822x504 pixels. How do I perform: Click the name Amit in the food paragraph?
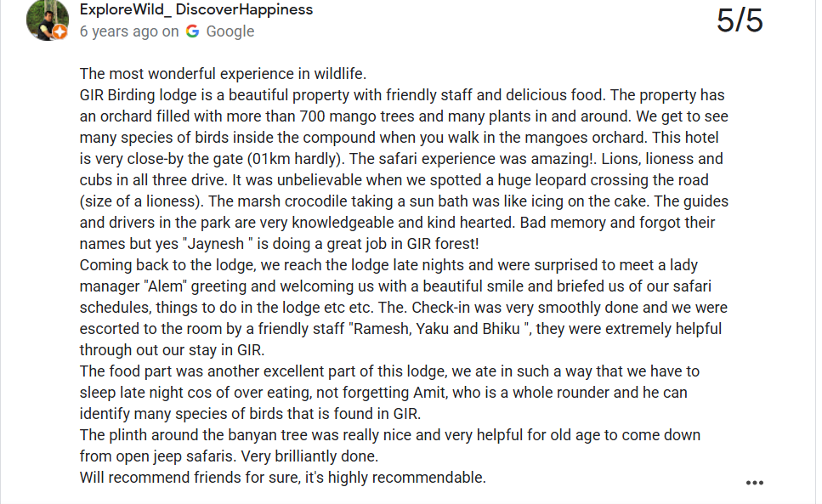coord(430,393)
